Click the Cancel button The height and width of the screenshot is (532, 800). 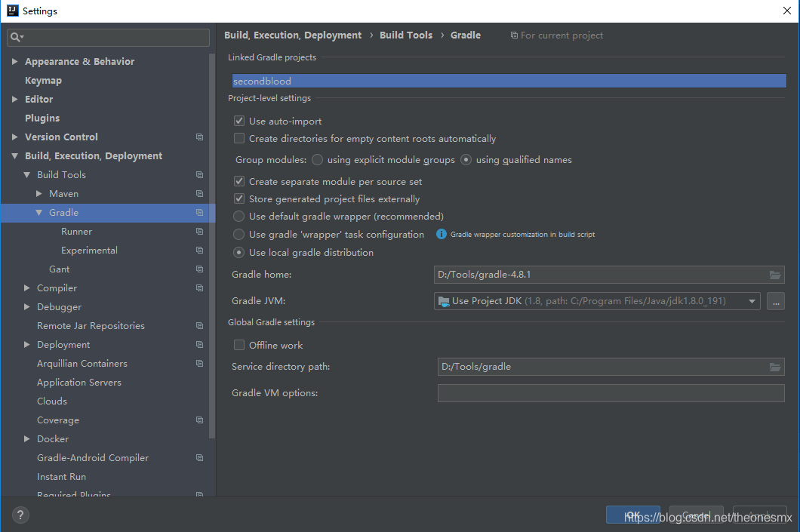[x=696, y=515]
